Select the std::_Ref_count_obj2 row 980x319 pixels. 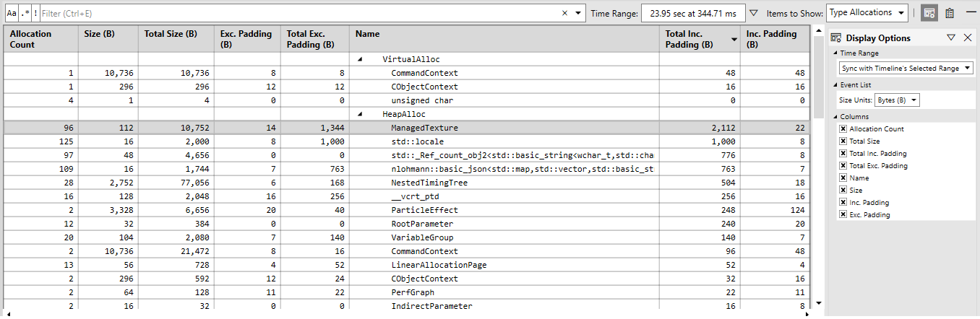(x=406, y=155)
